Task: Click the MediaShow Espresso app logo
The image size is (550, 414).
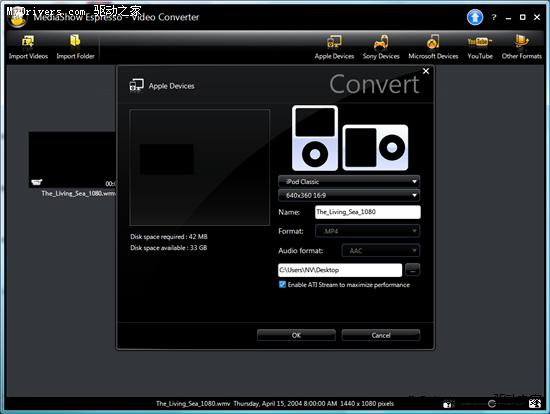Action: [x=17, y=18]
